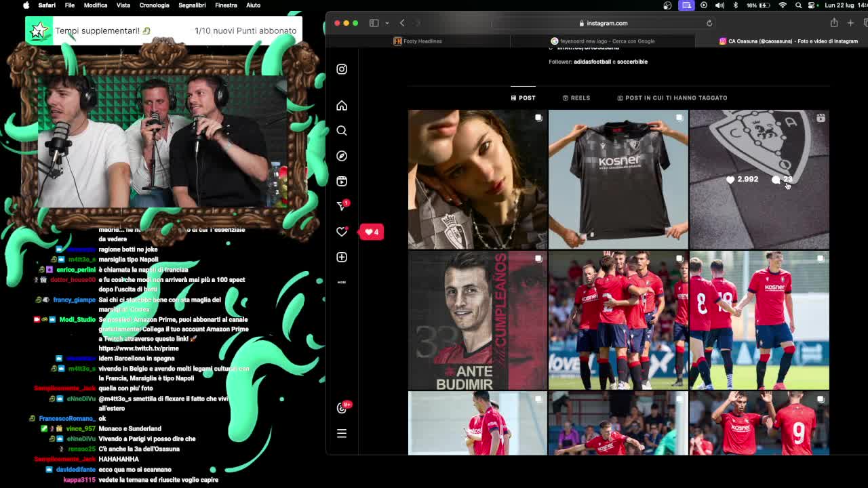The width and height of the screenshot is (868, 488).
Task: Switch to the Footy Headlines tab
Action: (418, 41)
